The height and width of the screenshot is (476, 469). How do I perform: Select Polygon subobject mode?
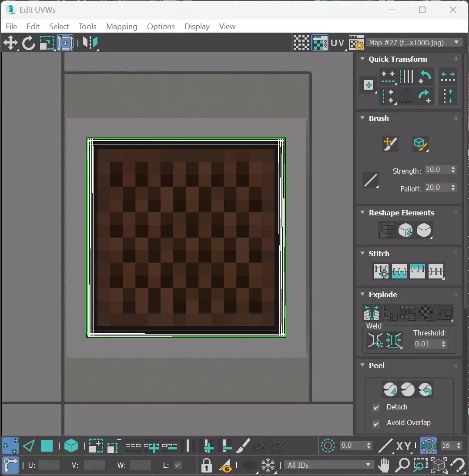point(47,446)
